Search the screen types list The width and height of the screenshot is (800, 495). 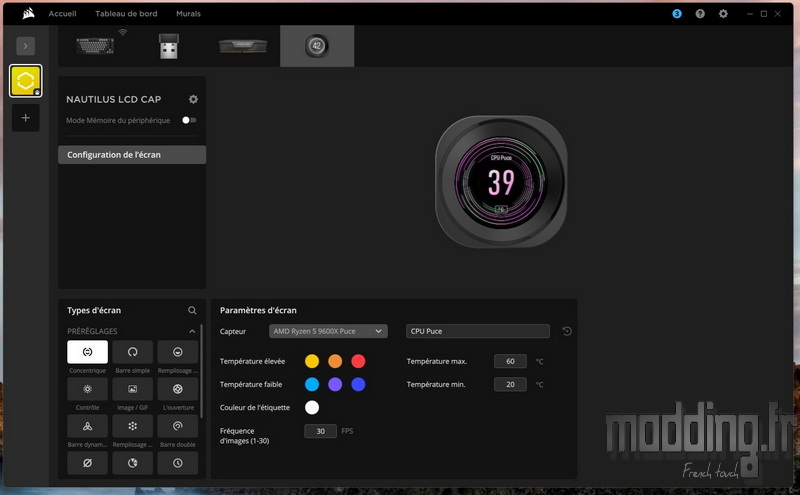192,311
